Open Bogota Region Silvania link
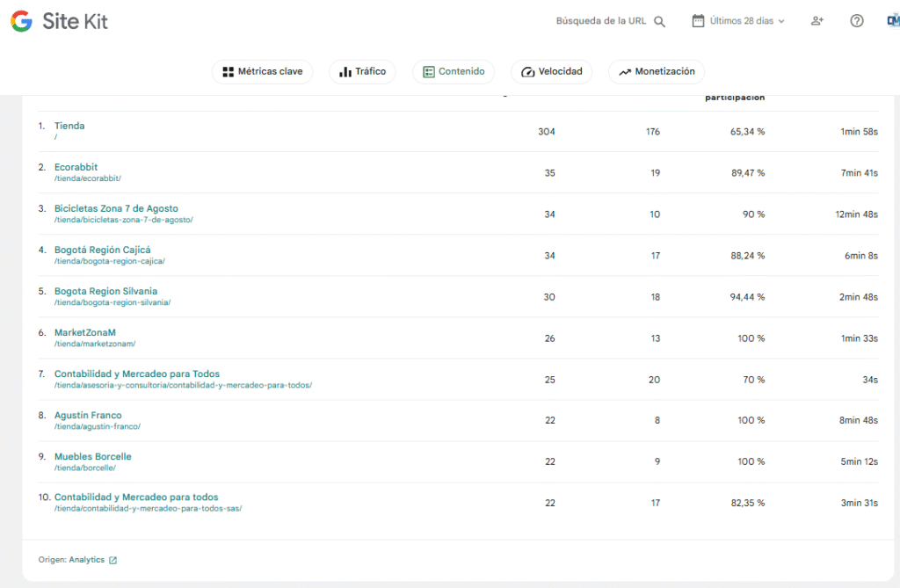The height and width of the screenshot is (588, 900). pos(105,291)
